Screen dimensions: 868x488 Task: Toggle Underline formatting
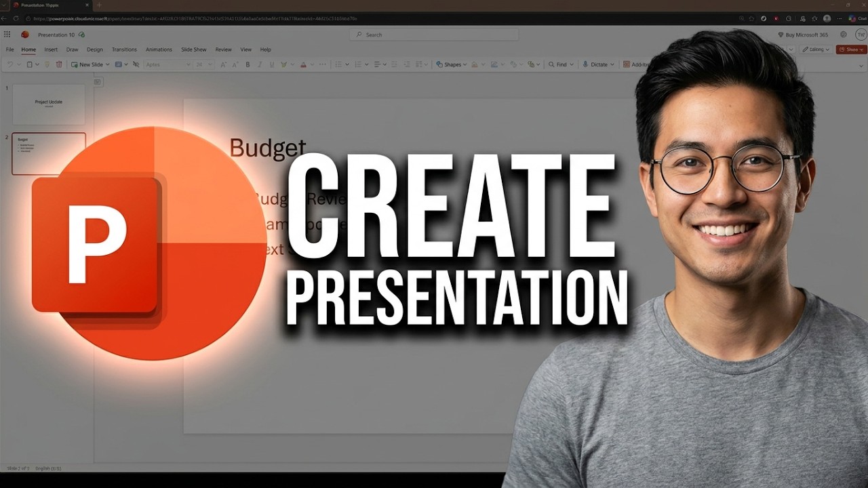pos(271,64)
